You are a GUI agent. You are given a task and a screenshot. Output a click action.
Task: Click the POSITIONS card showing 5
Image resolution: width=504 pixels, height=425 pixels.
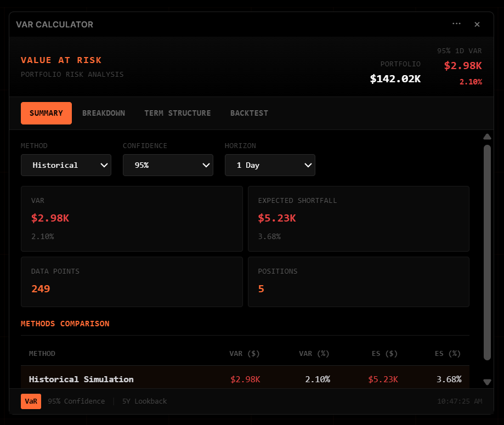click(x=358, y=282)
